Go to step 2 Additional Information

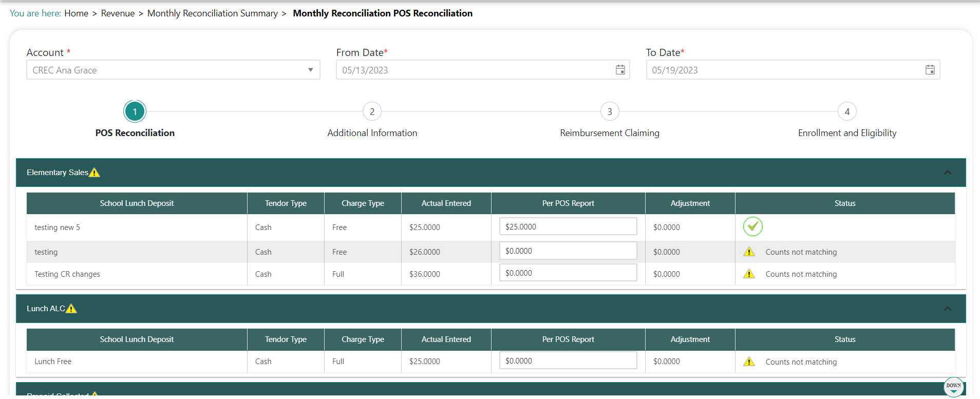372,111
